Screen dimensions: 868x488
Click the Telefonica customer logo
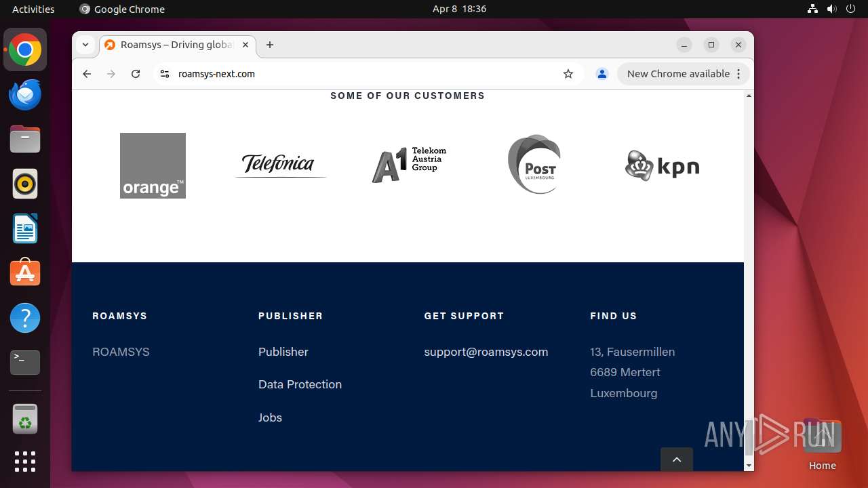click(280, 165)
